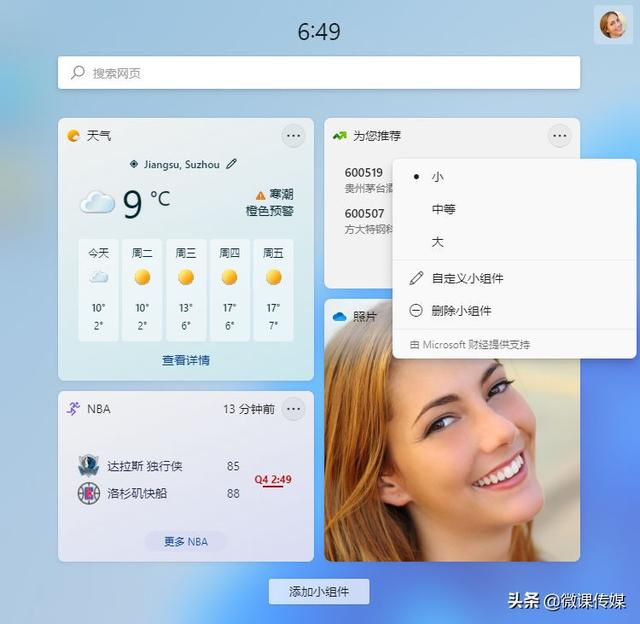
Task: Select the 大 size option
Action: click(514, 242)
